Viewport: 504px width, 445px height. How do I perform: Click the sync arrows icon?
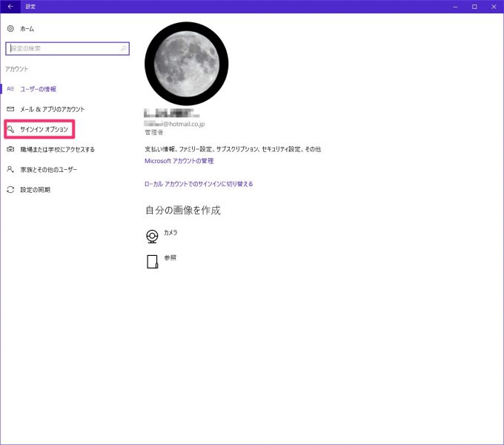pos(10,190)
